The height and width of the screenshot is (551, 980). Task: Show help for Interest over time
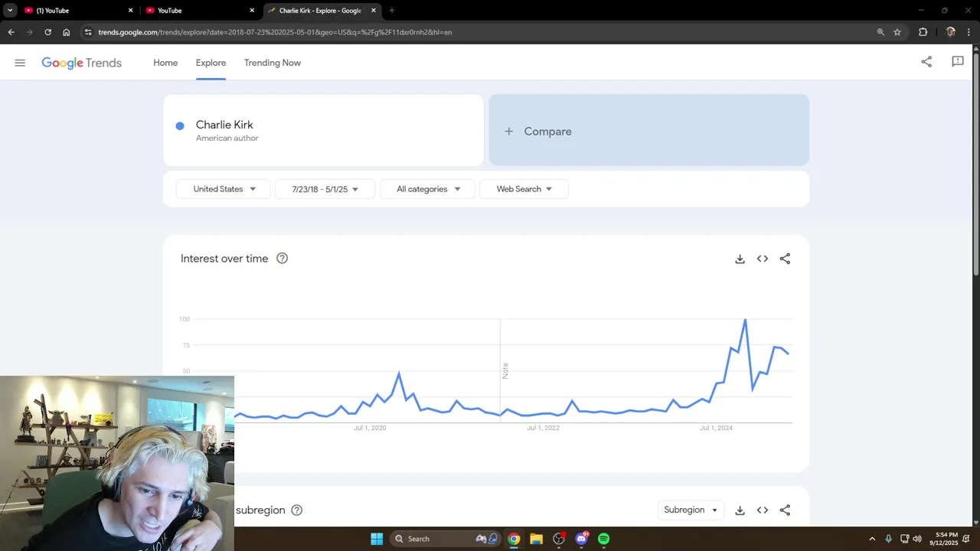coord(282,258)
